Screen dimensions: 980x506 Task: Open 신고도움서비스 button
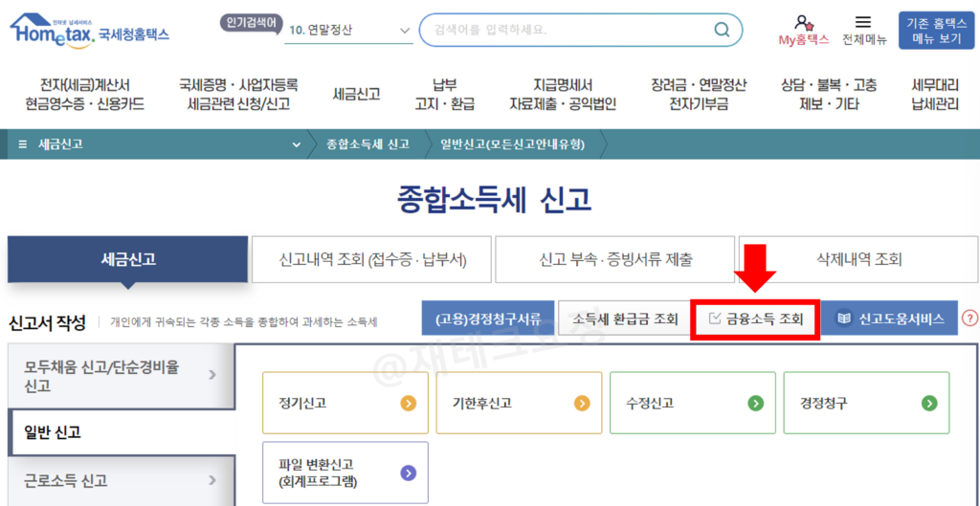[x=889, y=319]
